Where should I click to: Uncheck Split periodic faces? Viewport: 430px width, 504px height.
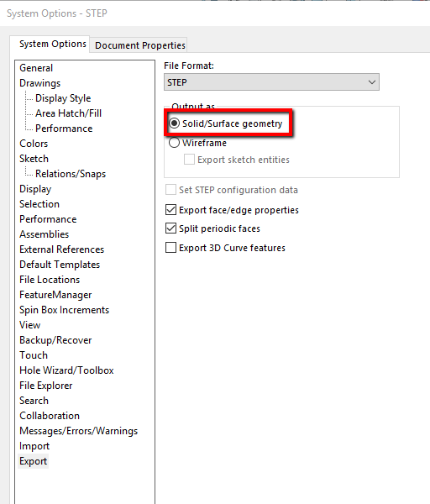(x=170, y=228)
